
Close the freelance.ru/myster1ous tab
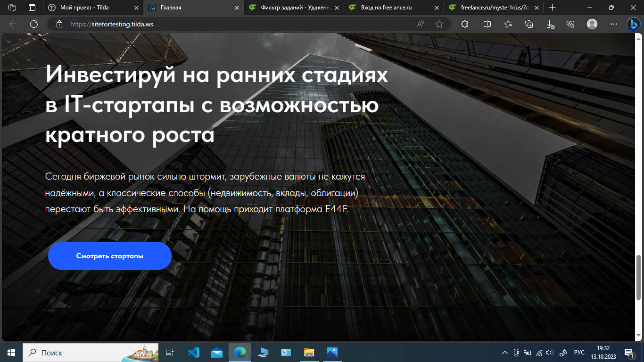point(537,8)
